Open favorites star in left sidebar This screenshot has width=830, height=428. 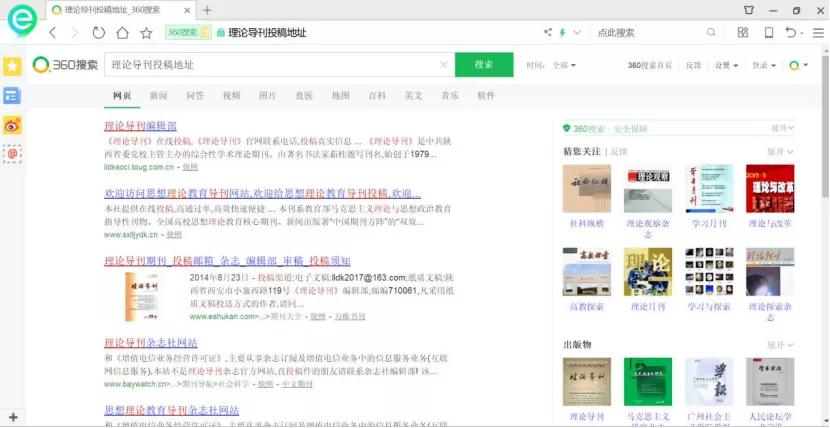coord(12,67)
